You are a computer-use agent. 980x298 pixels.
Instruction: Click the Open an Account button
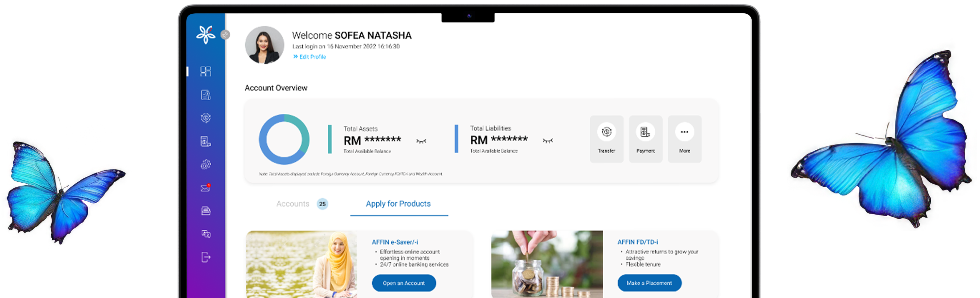point(404,283)
